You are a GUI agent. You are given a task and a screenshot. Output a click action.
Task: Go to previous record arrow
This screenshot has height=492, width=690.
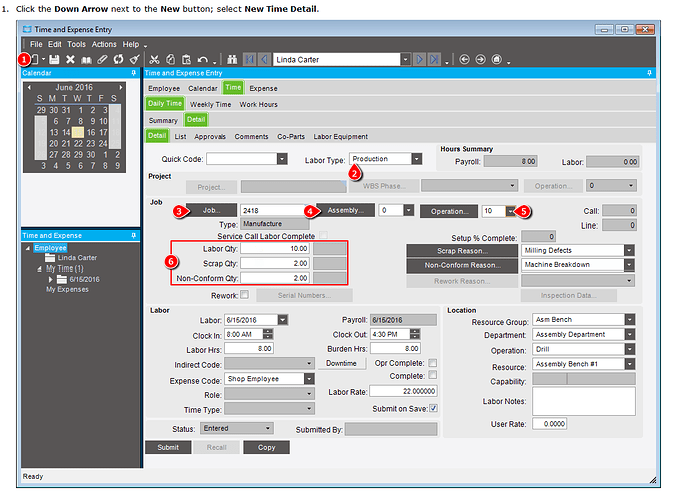click(x=264, y=59)
